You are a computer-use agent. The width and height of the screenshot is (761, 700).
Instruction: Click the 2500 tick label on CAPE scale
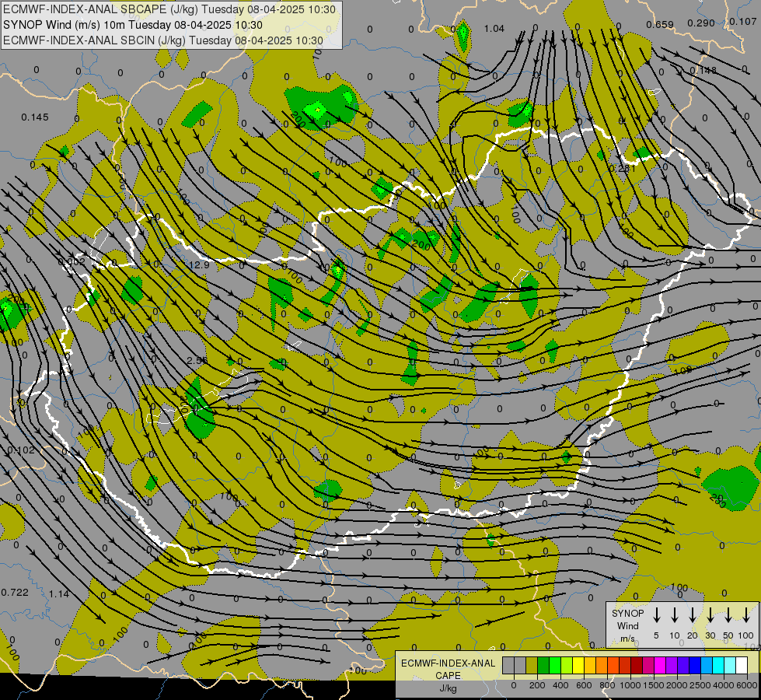pos(700,685)
